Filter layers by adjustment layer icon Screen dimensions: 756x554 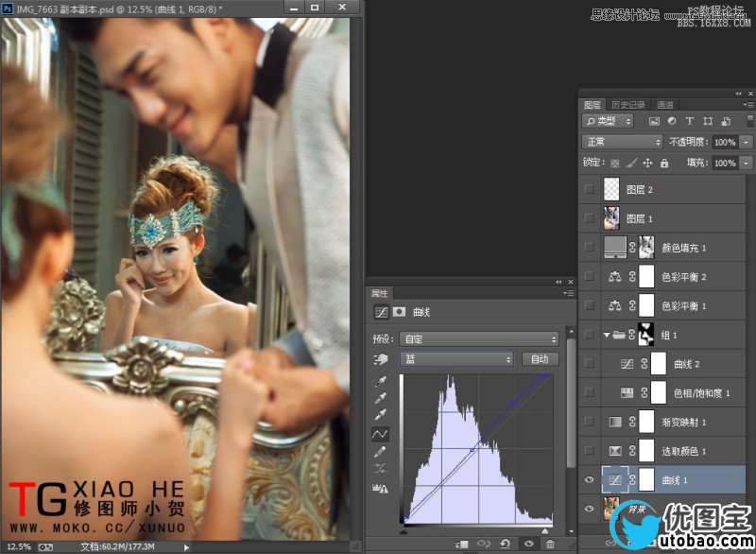pos(672,121)
